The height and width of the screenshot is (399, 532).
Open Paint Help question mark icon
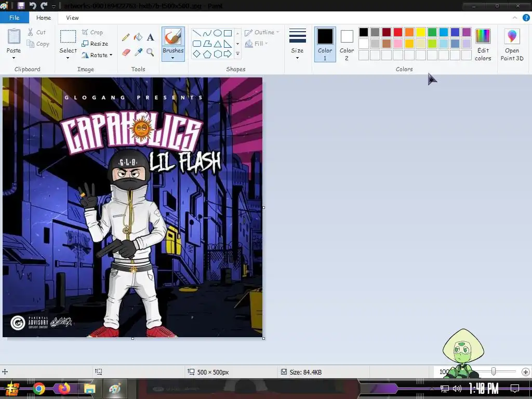tap(526, 18)
